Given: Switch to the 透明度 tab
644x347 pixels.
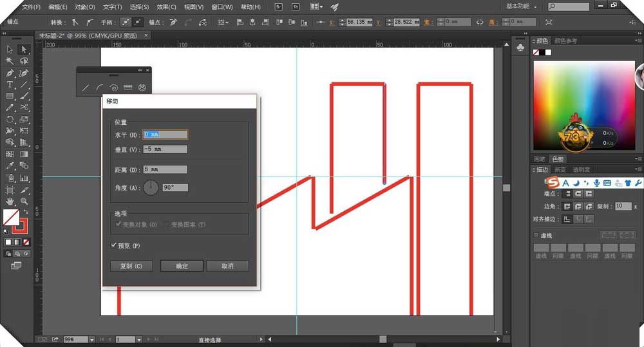Looking at the screenshot, I should (x=582, y=170).
